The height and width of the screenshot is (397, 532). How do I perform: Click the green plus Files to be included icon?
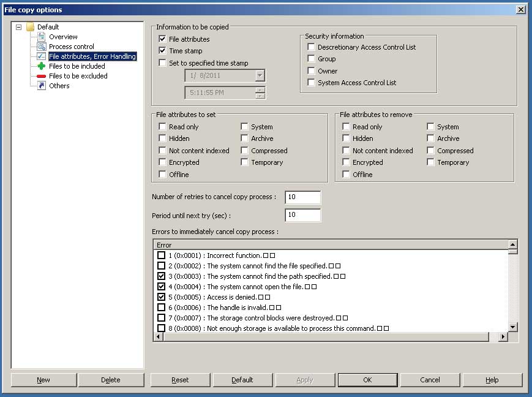pyautogui.click(x=42, y=66)
